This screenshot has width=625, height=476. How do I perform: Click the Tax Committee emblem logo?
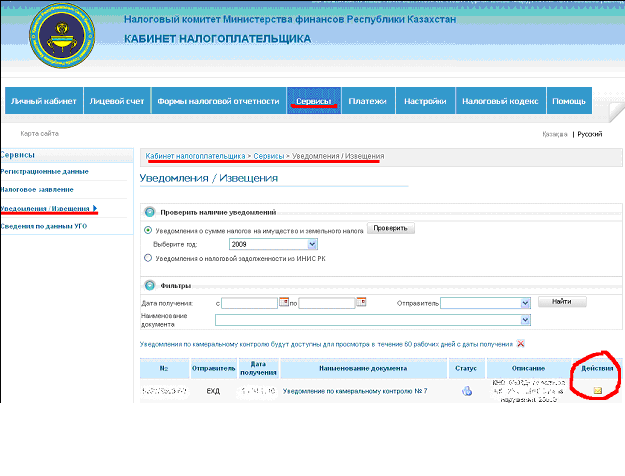pos(62,36)
